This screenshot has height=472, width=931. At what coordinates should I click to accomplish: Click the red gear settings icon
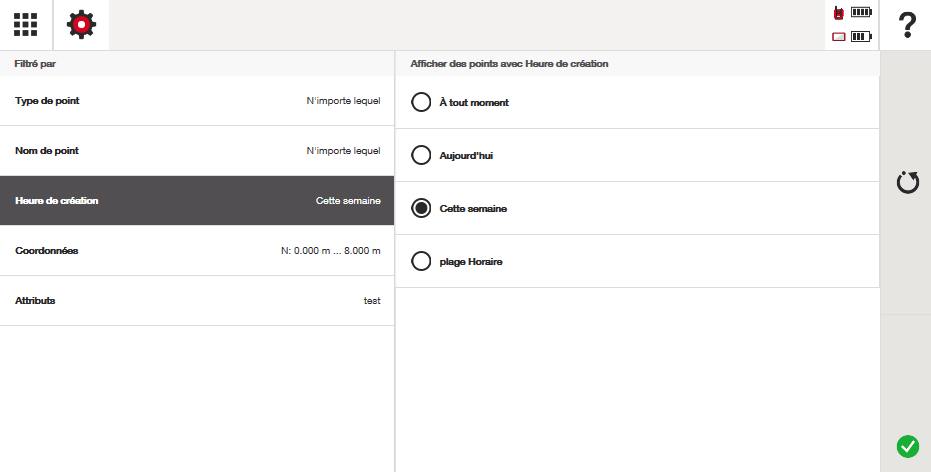[81, 25]
